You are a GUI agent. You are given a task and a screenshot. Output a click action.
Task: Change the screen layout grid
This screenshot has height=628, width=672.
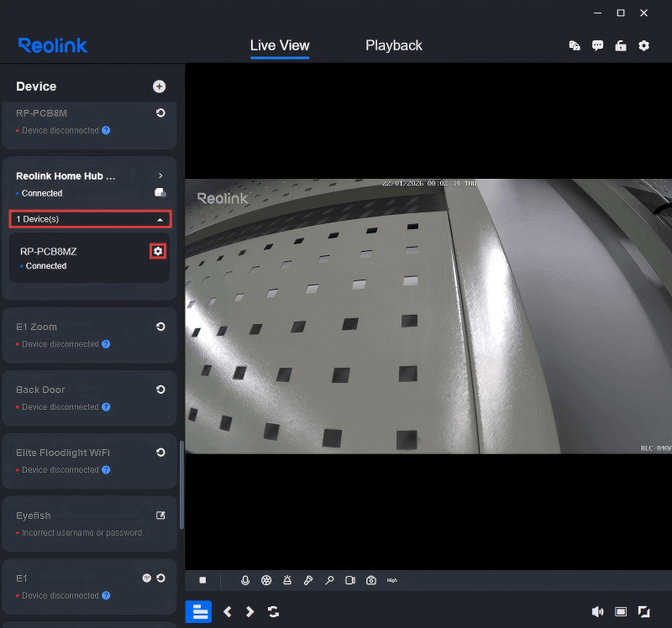[621, 612]
